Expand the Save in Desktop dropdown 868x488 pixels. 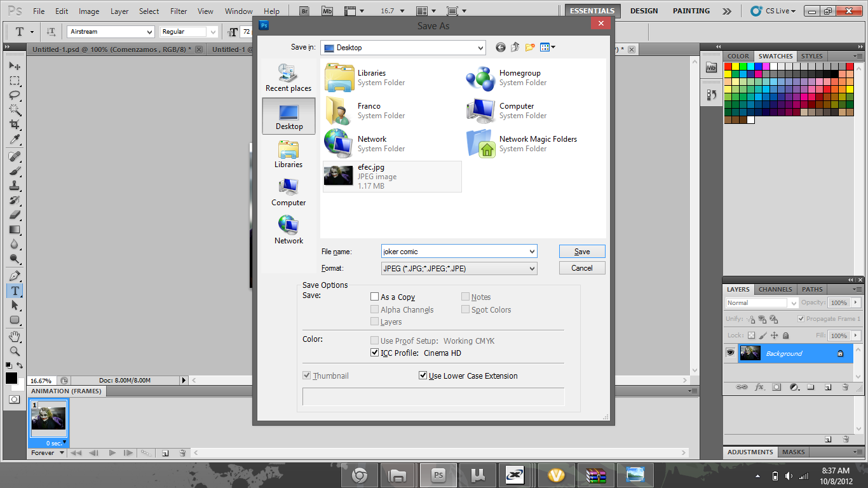point(403,48)
